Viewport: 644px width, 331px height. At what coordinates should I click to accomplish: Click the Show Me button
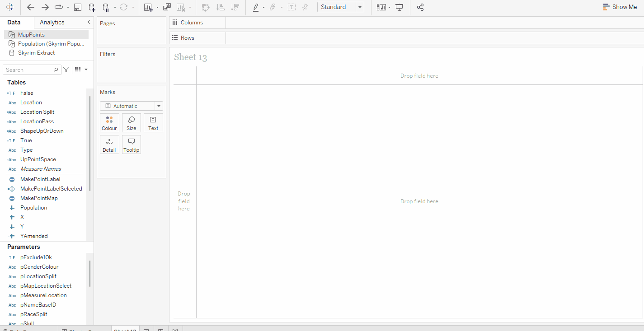coord(620,7)
